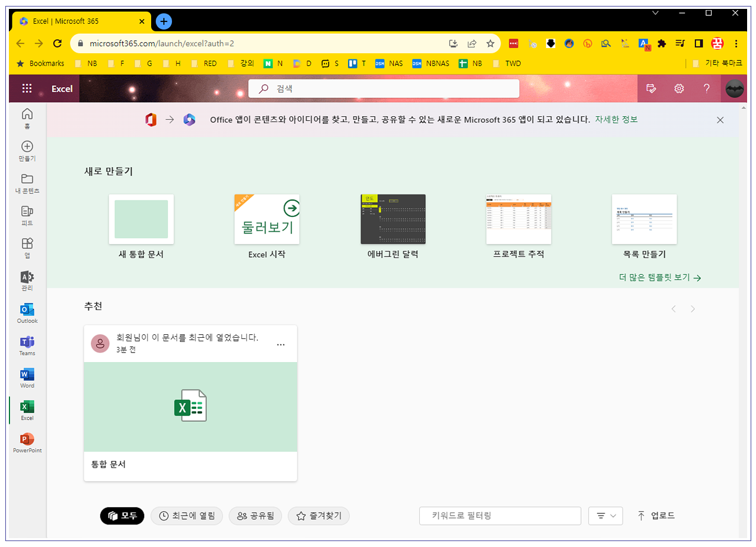Screen dimensions: 756x547
Task: Open the 강의 bookmark folder
Action: (x=241, y=63)
